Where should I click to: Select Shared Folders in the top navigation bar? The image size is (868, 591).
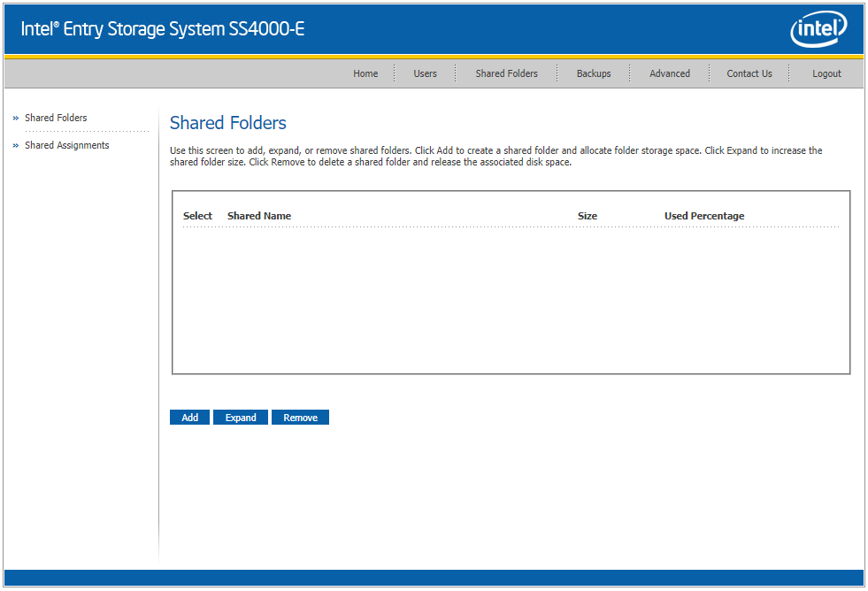point(506,73)
